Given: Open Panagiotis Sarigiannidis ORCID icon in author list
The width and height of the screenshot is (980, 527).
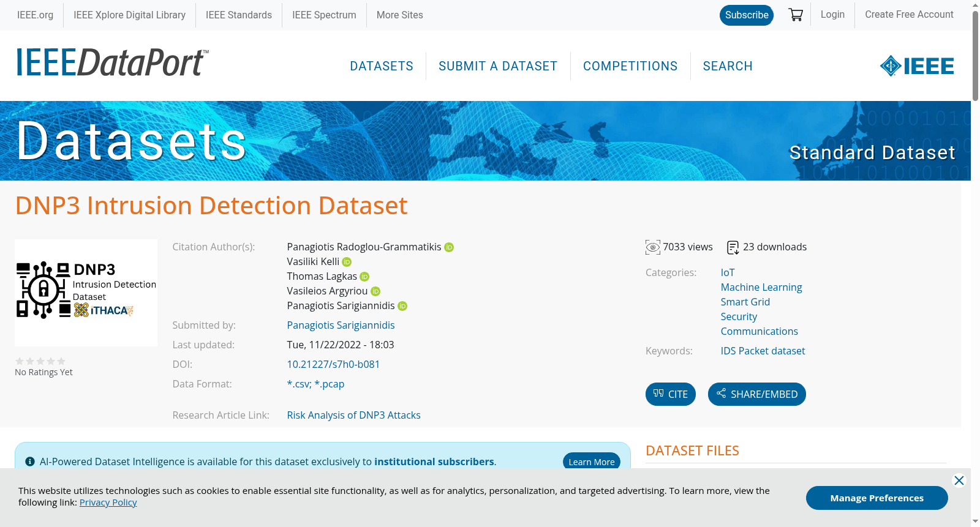Looking at the screenshot, I should pos(402,306).
